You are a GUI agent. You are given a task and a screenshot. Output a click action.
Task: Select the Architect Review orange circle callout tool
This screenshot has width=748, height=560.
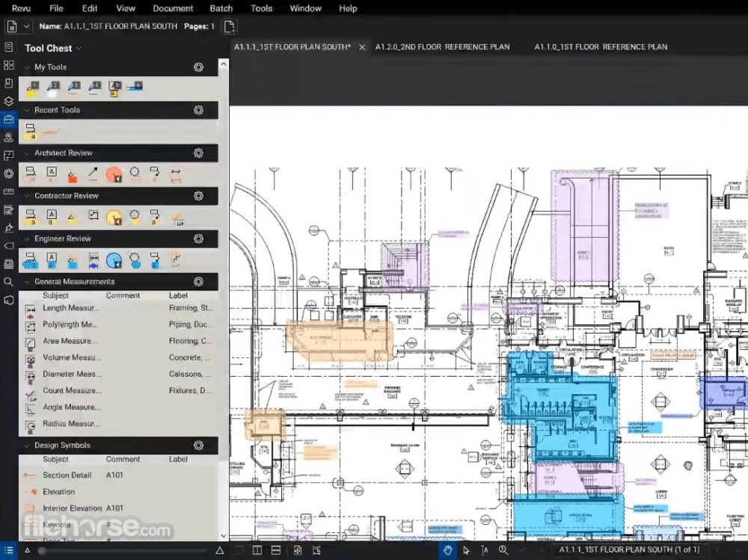(x=114, y=175)
